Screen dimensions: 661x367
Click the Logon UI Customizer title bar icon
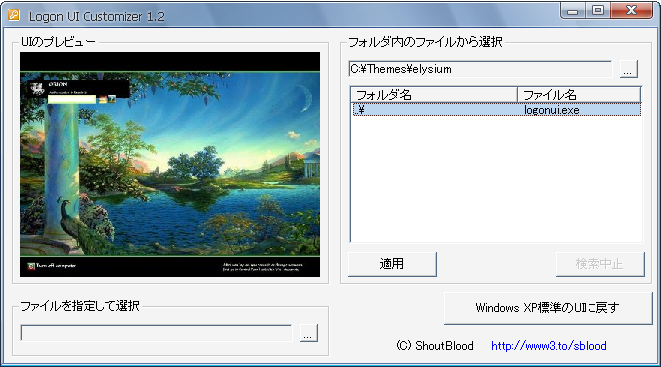[14, 16]
